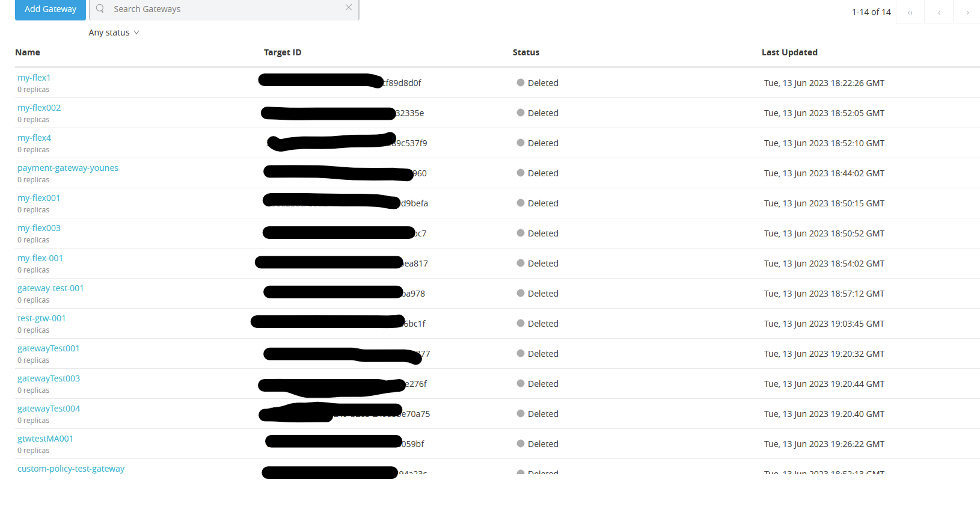
Task: Open custom-policy-test-gateway
Action: coord(70,468)
